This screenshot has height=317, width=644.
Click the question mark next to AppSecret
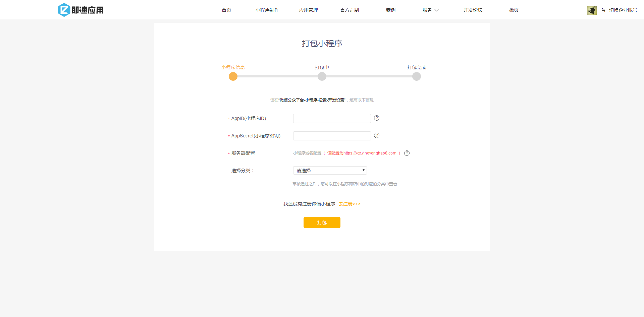[376, 135]
